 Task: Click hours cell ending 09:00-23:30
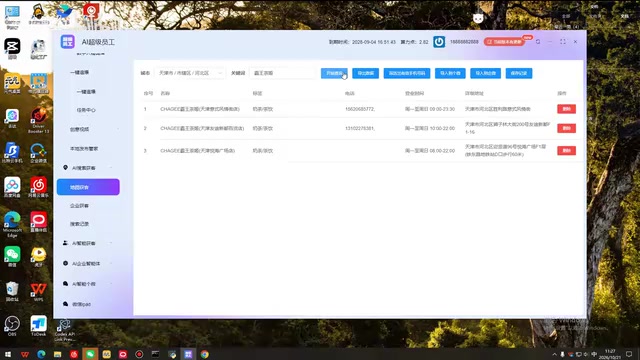pyautogui.click(x=429, y=109)
